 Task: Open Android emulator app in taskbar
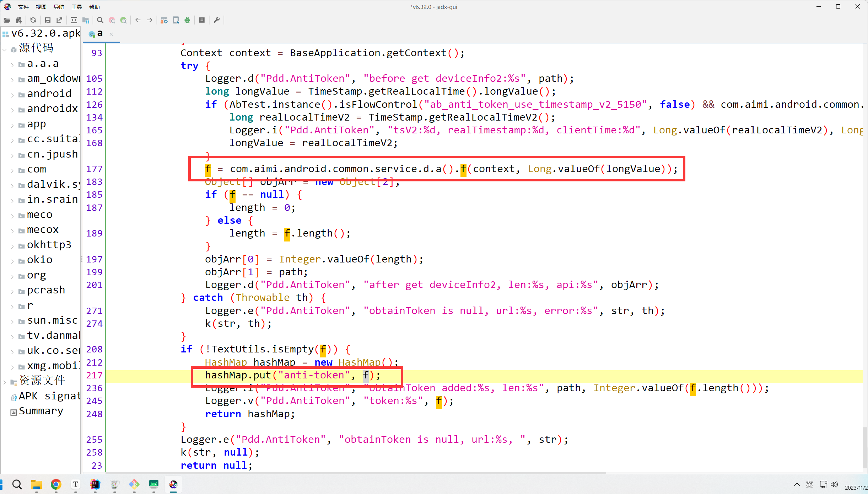(153, 484)
